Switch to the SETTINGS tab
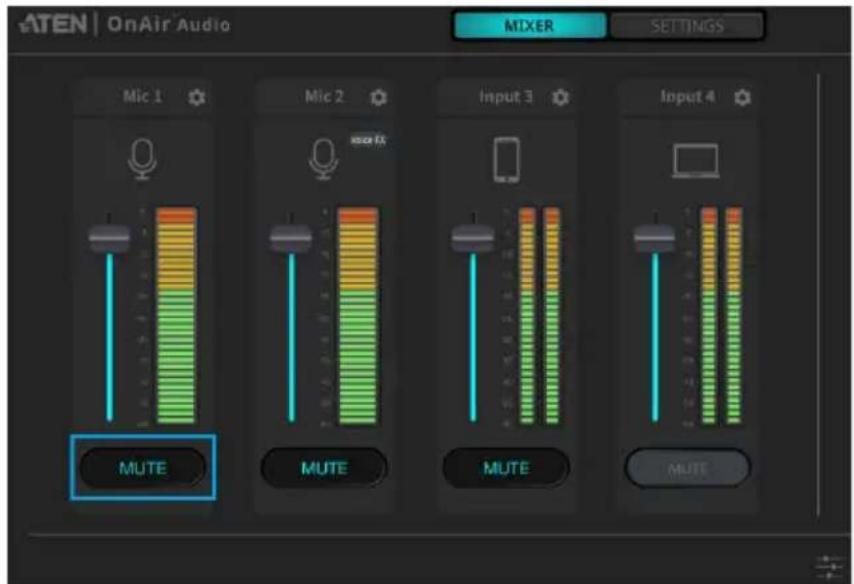 coord(687,26)
